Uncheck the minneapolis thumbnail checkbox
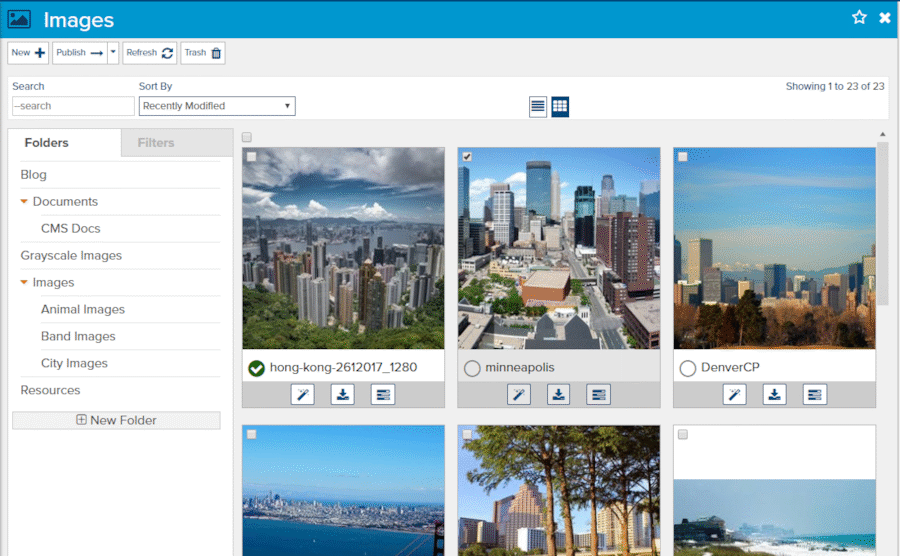 coord(467,157)
